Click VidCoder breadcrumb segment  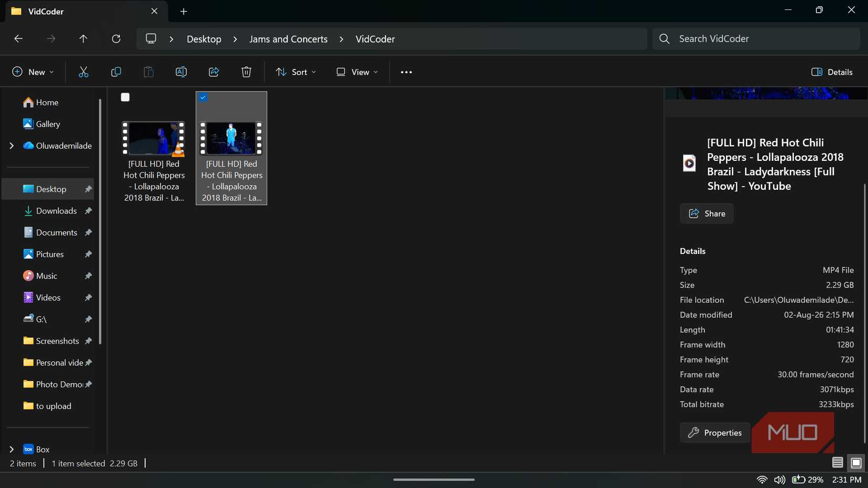pyautogui.click(x=375, y=39)
